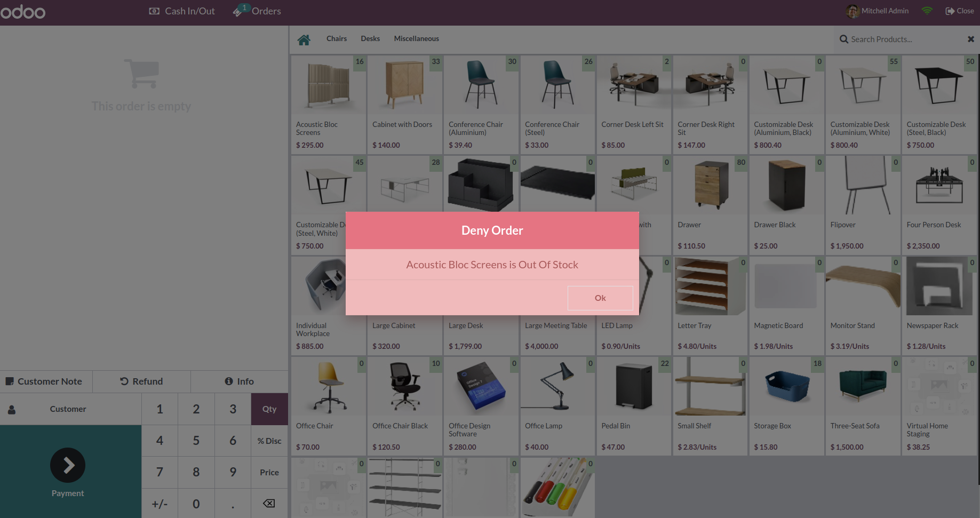
Task: Activate Price mode on numpad
Action: coord(269,472)
